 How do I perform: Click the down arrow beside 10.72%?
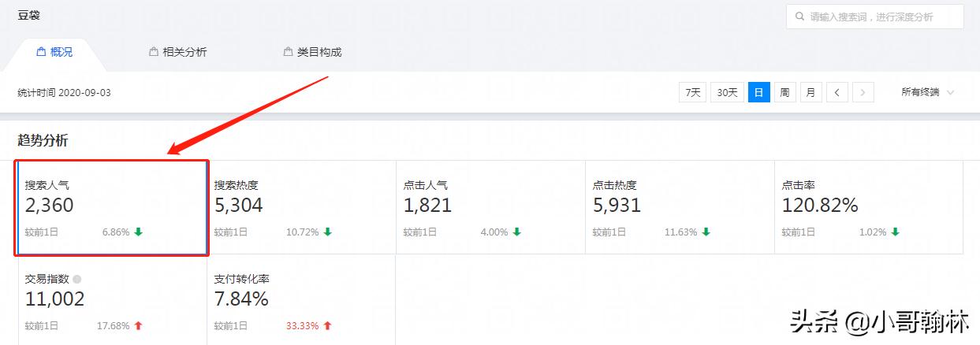(328, 232)
